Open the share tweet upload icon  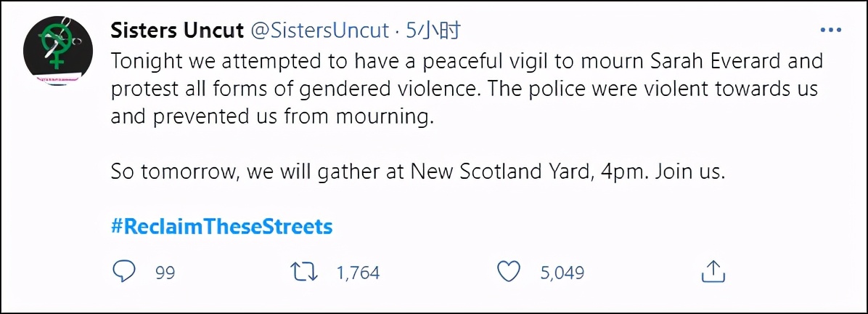point(713,271)
